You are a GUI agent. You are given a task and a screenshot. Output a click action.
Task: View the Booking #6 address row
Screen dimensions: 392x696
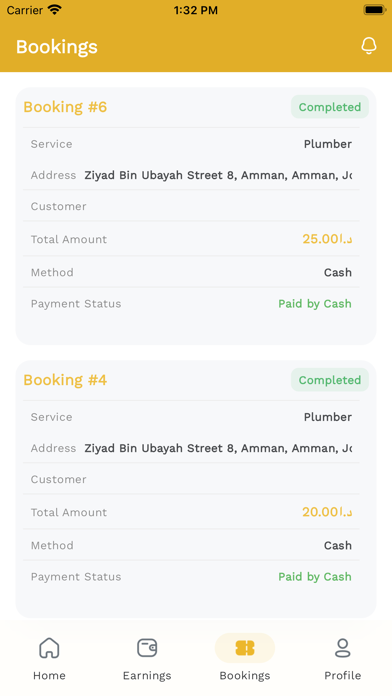(x=191, y=175)
